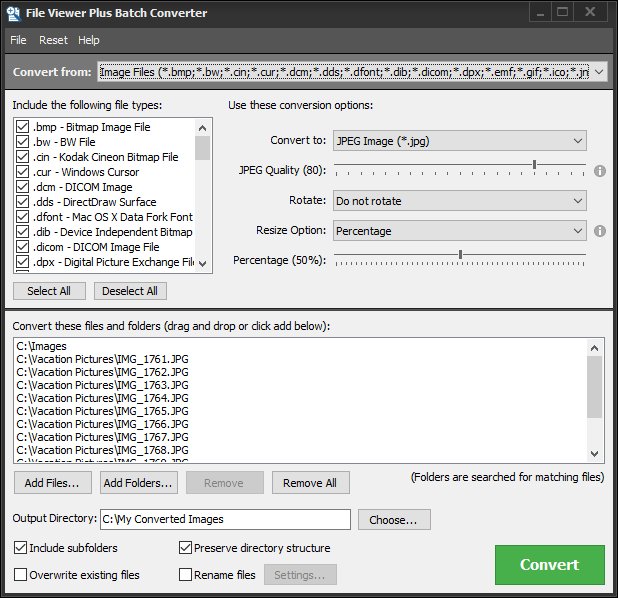Open the Rotate dropdown
The image size is (618, 598).
click(459, 201)
